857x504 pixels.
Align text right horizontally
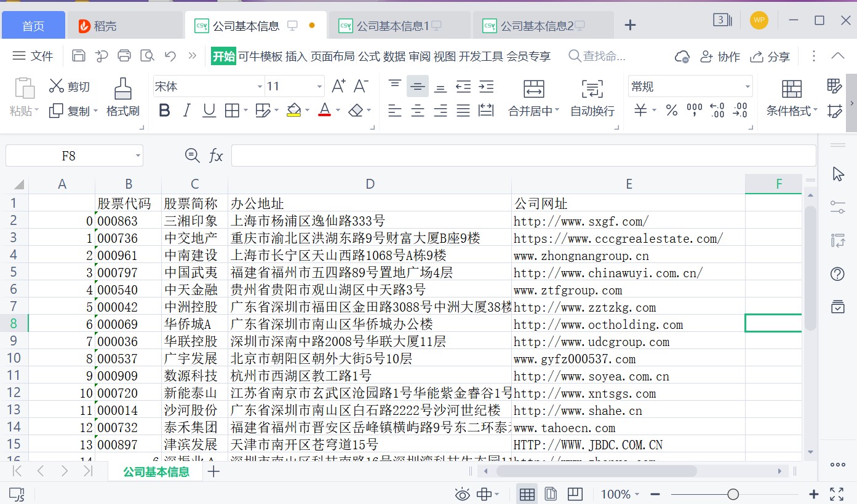click(440, 111)
